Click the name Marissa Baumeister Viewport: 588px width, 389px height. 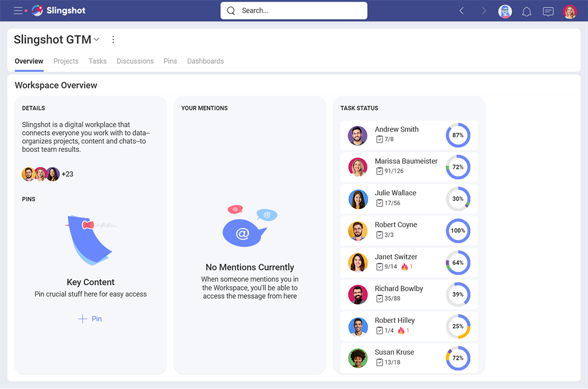[406, 161]
